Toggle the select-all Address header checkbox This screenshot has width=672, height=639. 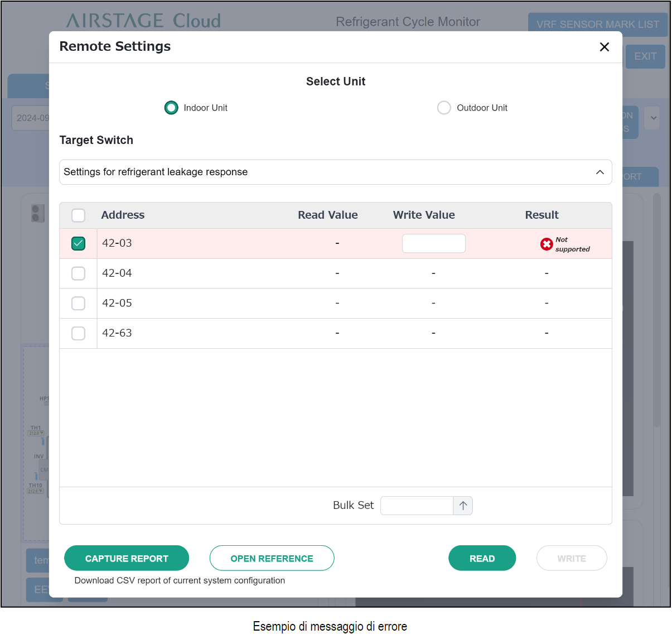point(79,215)
